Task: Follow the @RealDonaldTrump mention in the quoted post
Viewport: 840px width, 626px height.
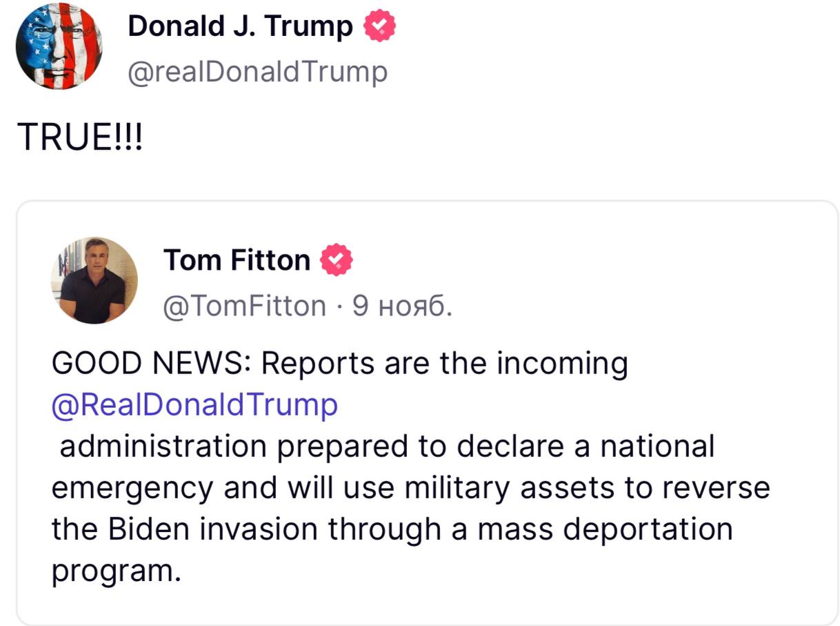Action: click(x=194, y=404)
